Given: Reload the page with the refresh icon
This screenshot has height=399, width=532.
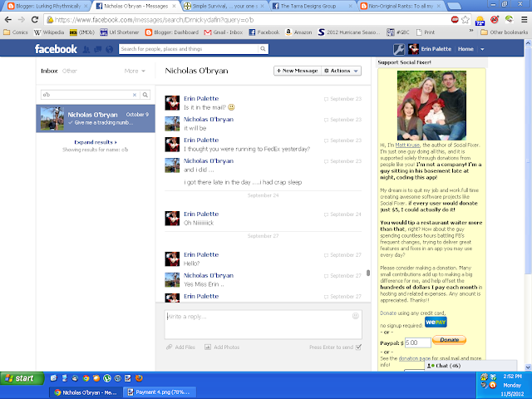Looking at the screenshot, I should pos(35,20).
